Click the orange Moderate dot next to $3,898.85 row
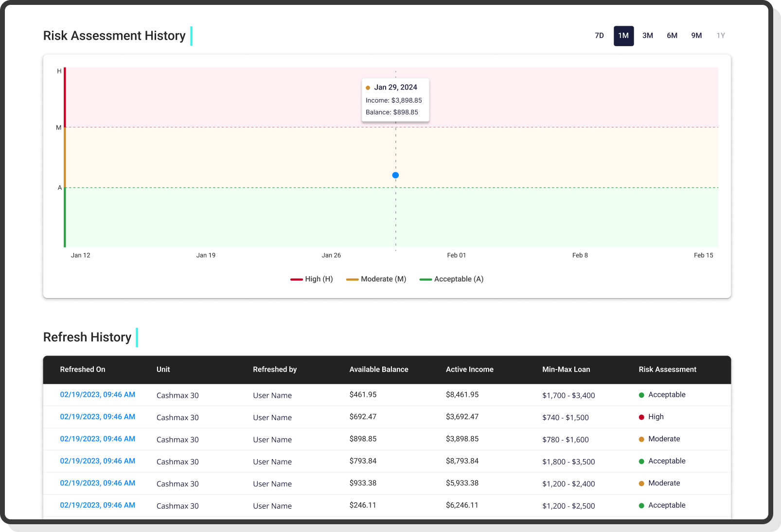This screenshot has width=781, height=532. coord(642,439)
